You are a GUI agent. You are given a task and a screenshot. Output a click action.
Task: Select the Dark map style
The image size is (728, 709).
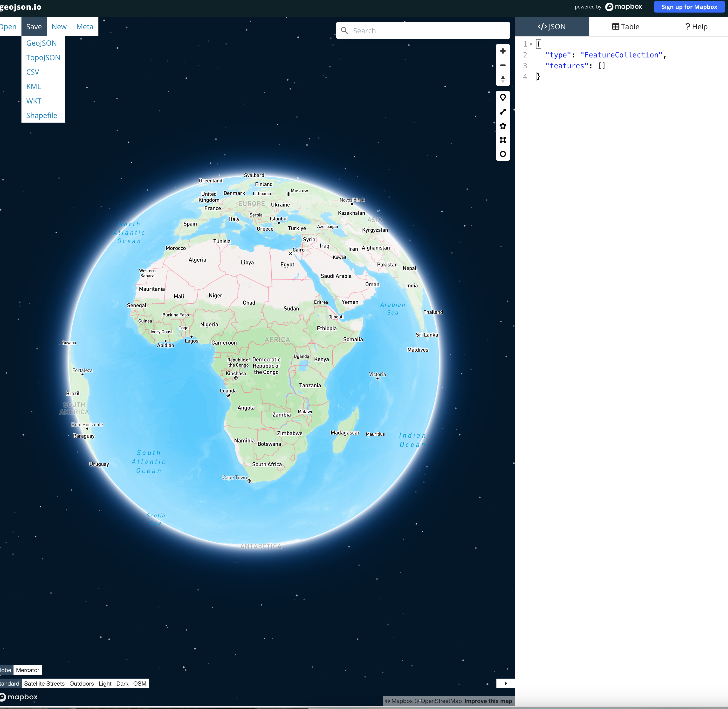click(x=122, y=683)
